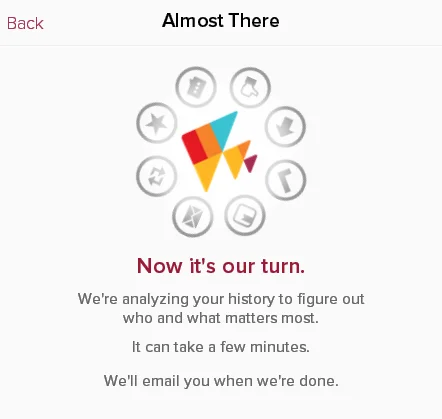Click the thumbs-up like icon circle
Image resolution: width=442 pixels, height=419 pixels.
click(250, 87)
